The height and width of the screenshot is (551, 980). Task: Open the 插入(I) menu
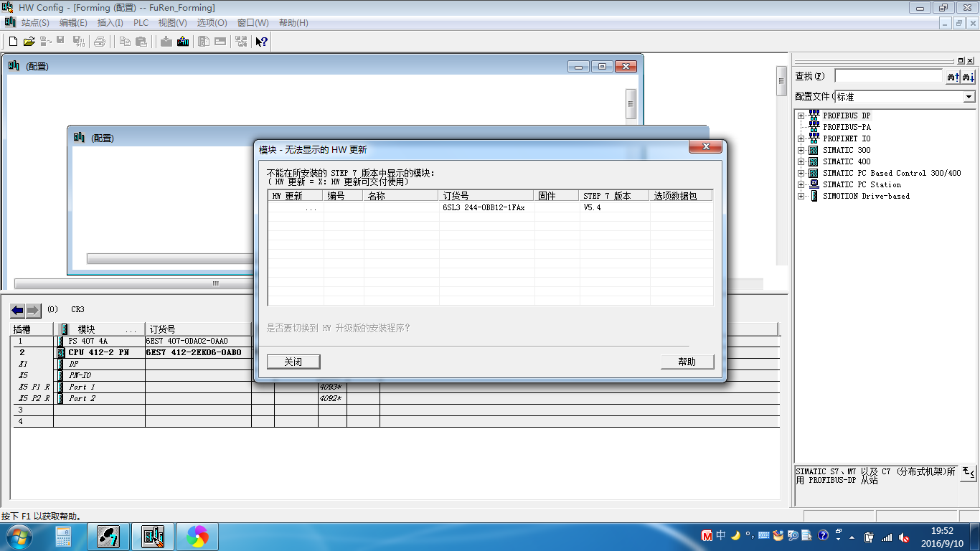pos(110,23)
